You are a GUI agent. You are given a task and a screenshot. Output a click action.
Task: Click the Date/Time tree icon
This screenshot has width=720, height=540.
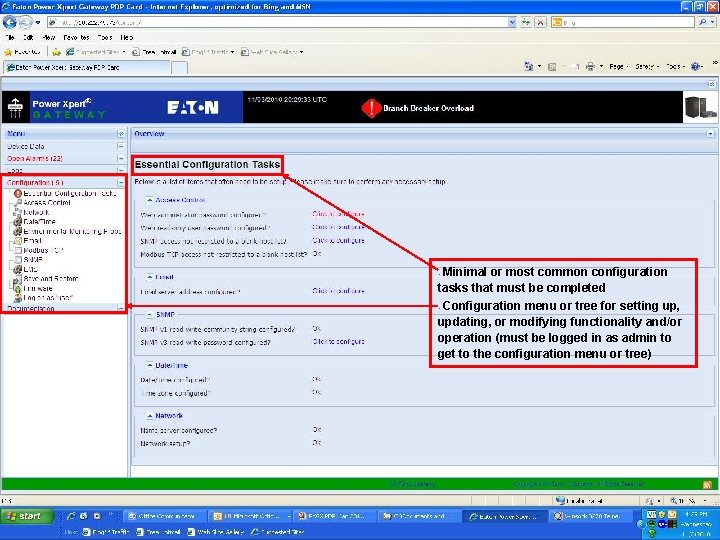[x=18, y=222]
